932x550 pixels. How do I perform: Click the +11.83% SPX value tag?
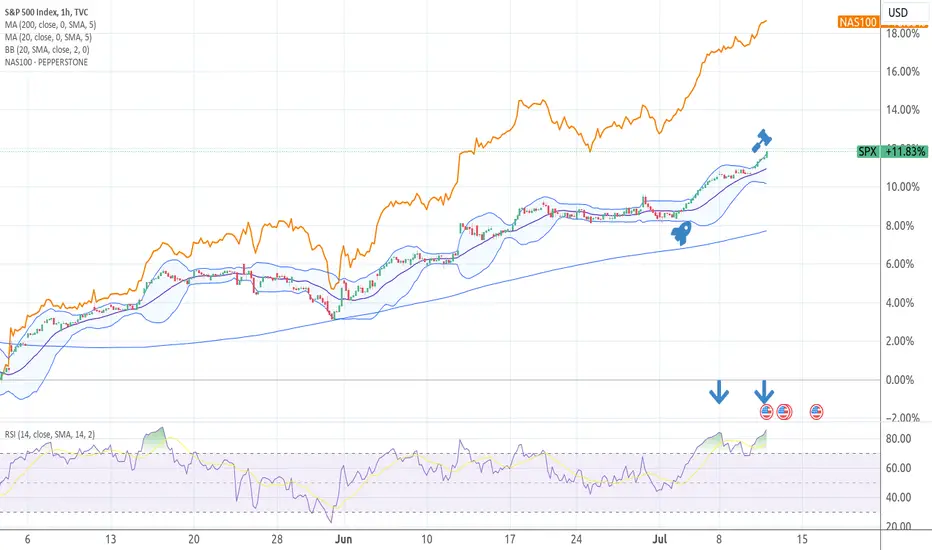905,152
